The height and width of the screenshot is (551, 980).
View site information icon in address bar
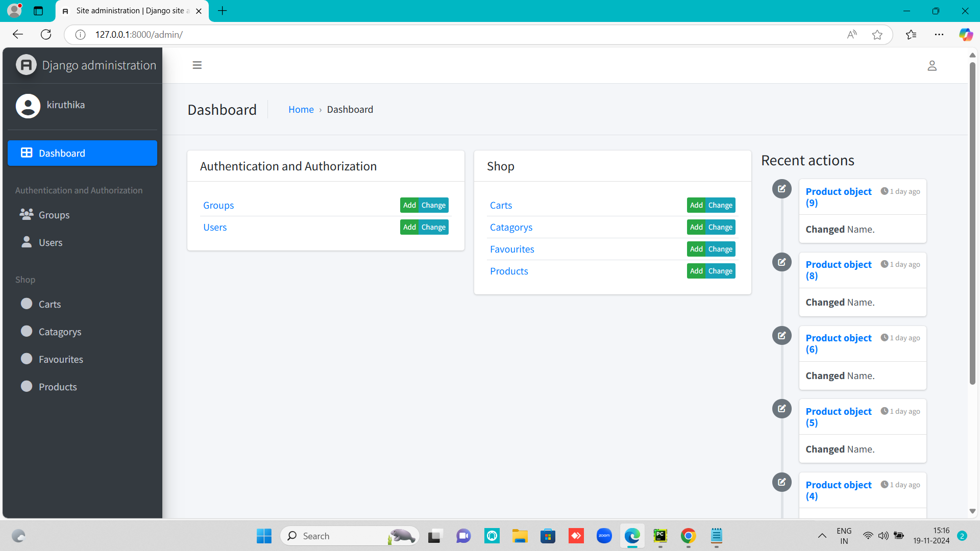point(80,35)
